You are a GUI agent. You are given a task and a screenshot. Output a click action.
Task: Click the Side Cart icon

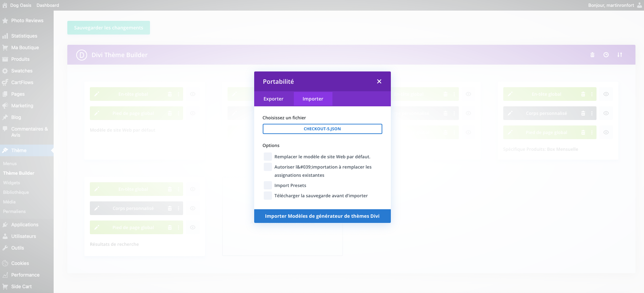pyautogui.click(x=5, y=287)
